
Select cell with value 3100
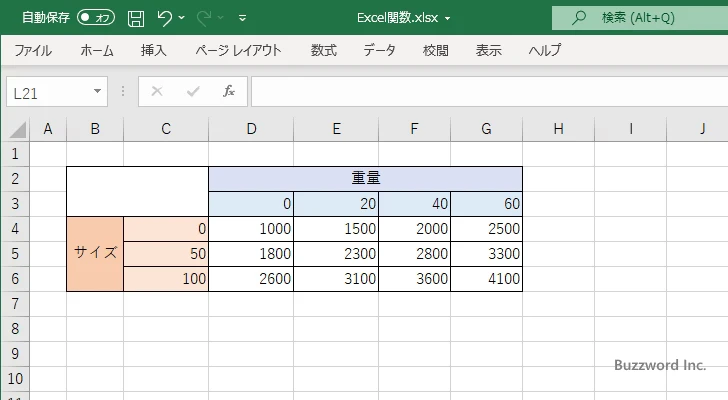click(336, 279)
